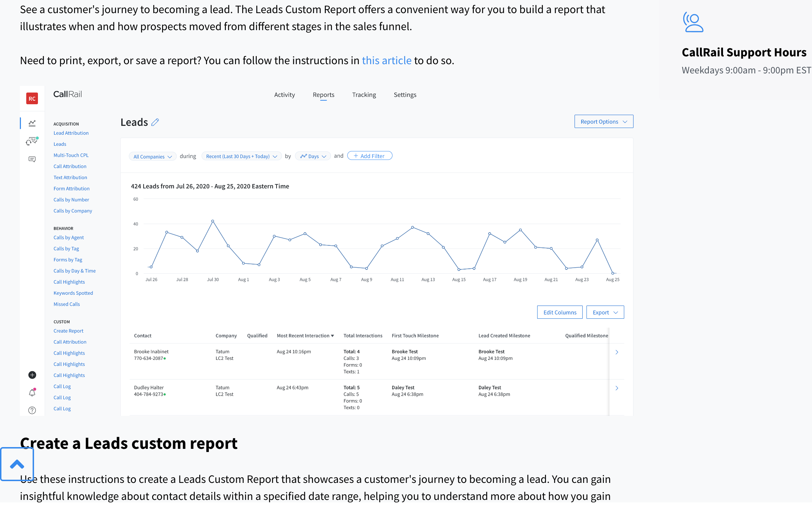The image size is (812, 507).
Task: Click the Qualified column visibility toggle
Action: click(258, 335)
